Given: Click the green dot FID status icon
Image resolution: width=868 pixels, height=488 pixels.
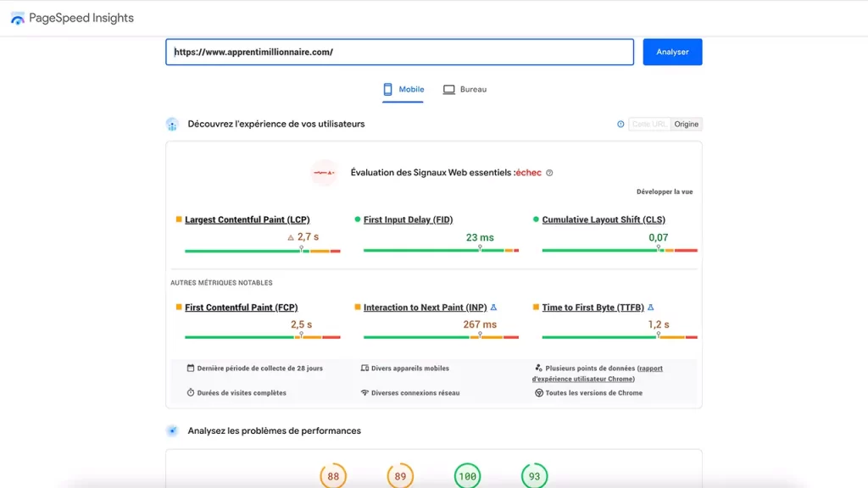Looking at the screenshot, I should click(x=357, y=219).
